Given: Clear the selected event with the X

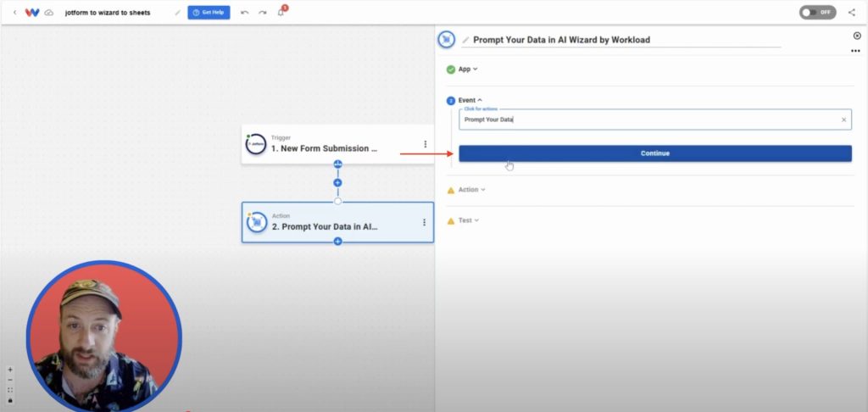Looking at the screenshot, I should [x=843, y=120].
